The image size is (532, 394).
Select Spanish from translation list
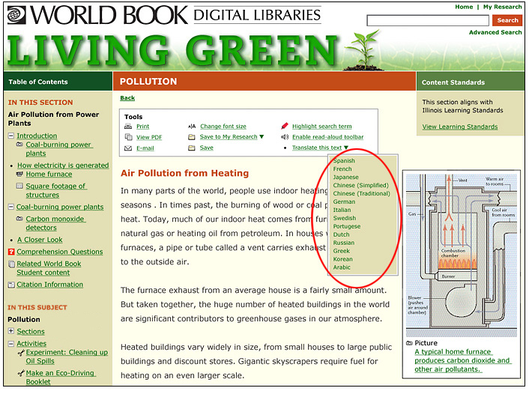344,161
